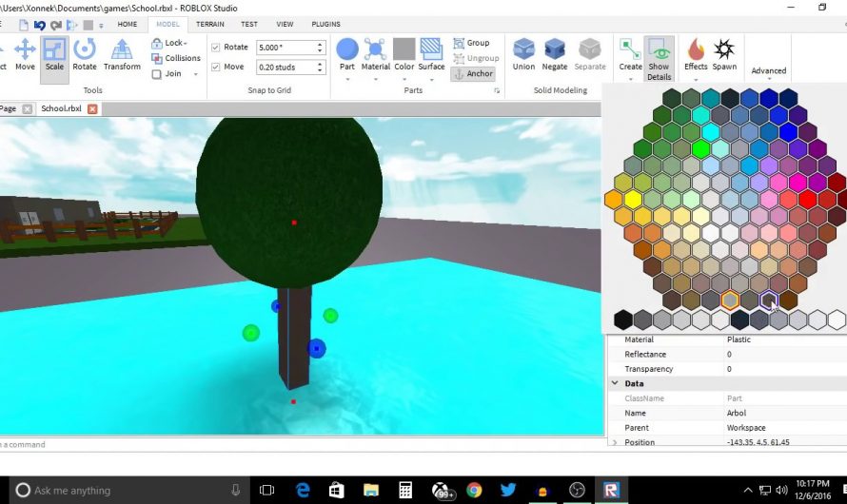Open the PLUGINS ribbon tab
This screenshot has height=504, width=847.
[325, 25]
